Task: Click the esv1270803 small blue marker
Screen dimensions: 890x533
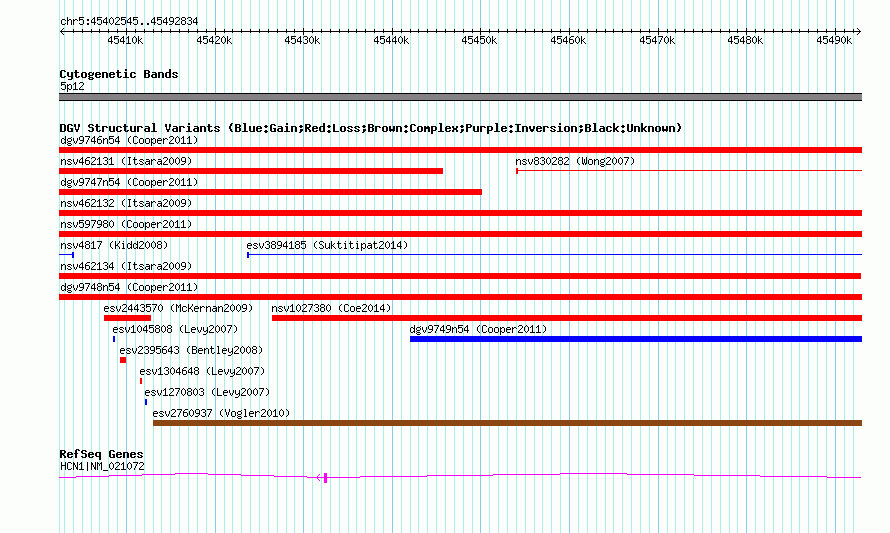Action: 146,402
